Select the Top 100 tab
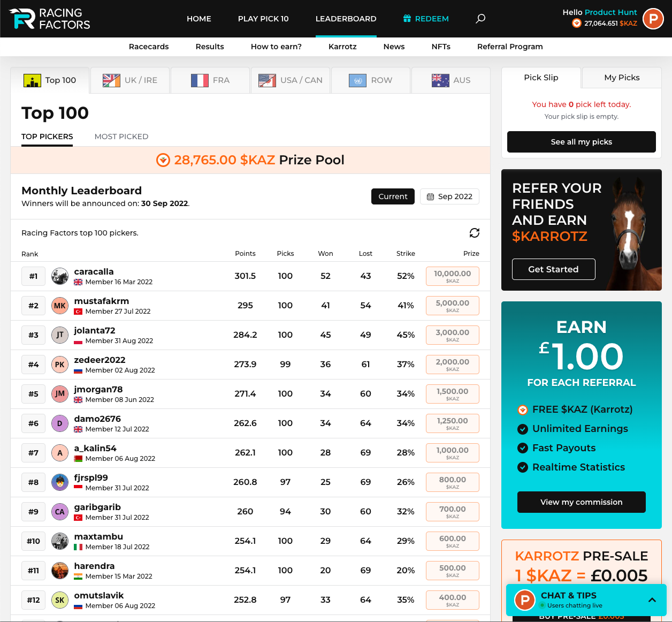The width and height of the screenshot is (672, 622). (x=50, y=80)
